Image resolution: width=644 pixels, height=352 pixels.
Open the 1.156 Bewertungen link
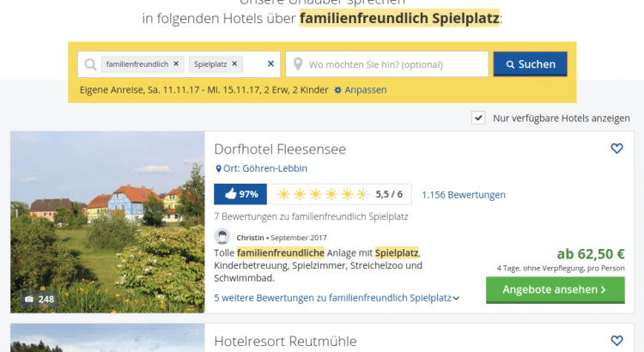[x=464, y=195]
